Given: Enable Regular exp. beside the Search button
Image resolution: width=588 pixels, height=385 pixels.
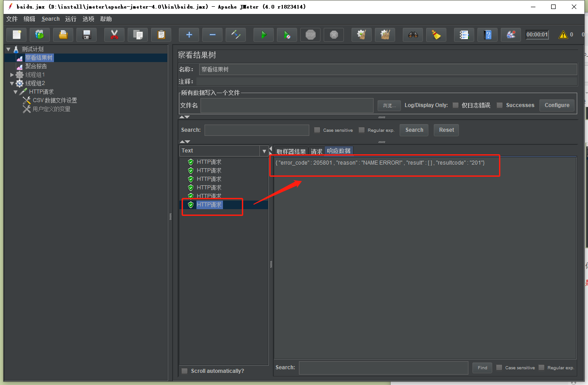Looking at the screenshot, I should [361, 130].
